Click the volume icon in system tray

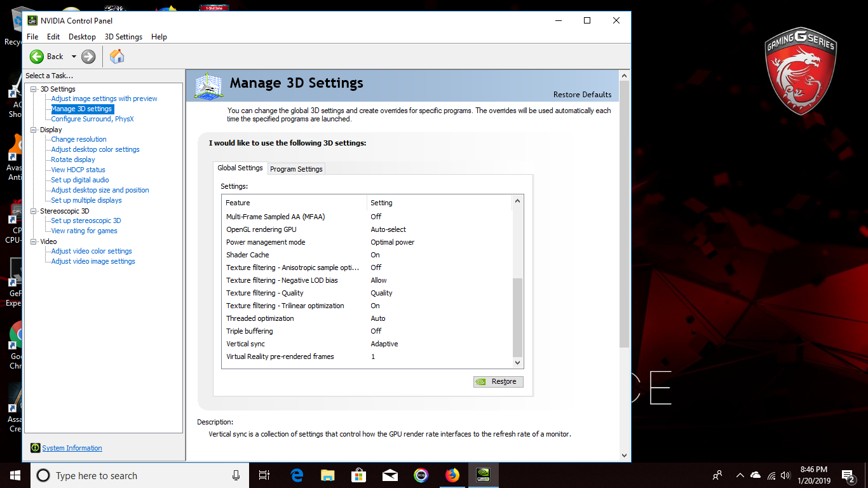[x=786, y=475]
